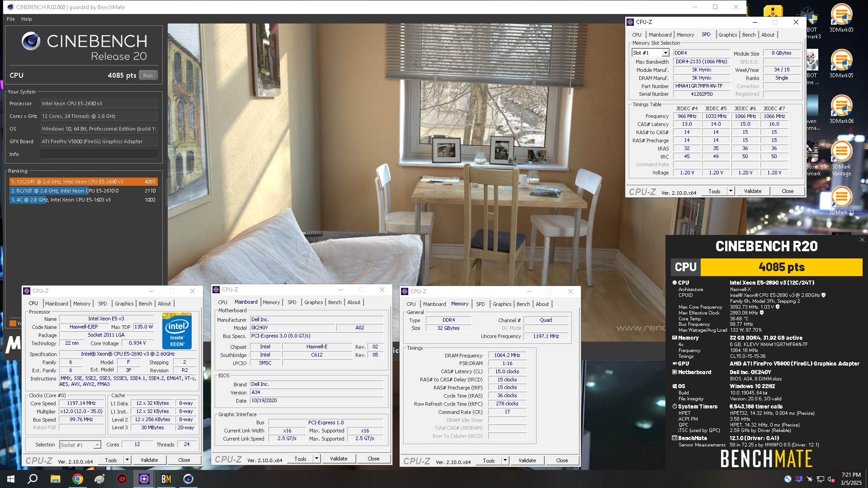Click Close in SPD CPU-Z window

[x=788, y=191]
